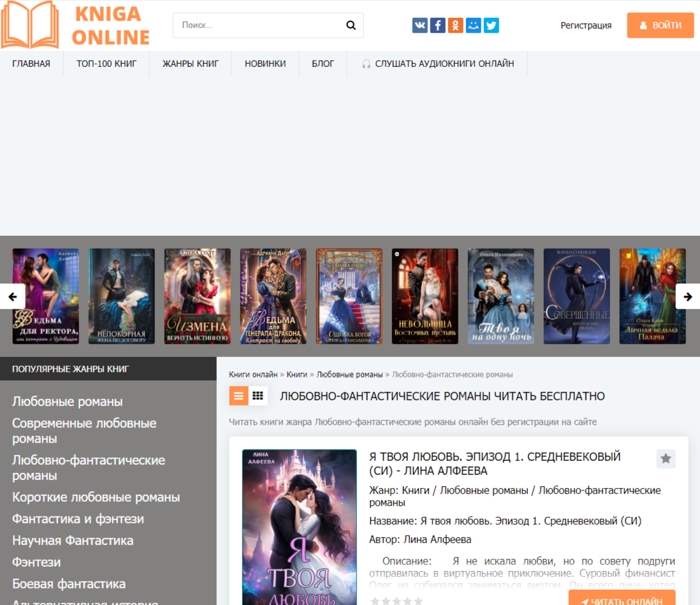Viewport: 700px width, 605px height.
Task: Open the Непокорная жена по договору cover
Action: [121, 296]
